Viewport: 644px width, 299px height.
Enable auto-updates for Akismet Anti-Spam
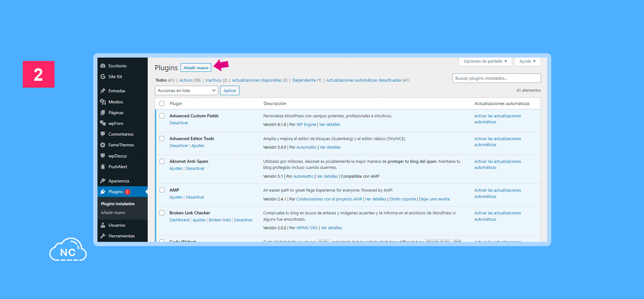(x=498, y=165)
